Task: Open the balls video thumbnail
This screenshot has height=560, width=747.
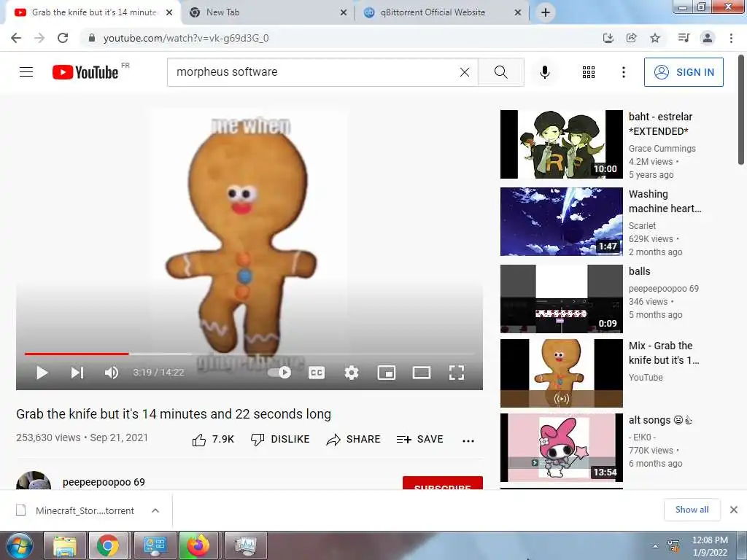Action: click(561, 298)
